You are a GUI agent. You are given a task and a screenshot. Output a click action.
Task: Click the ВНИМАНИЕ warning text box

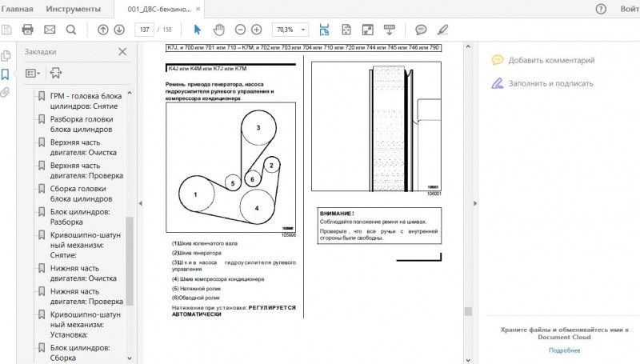[x=379, y=226]
